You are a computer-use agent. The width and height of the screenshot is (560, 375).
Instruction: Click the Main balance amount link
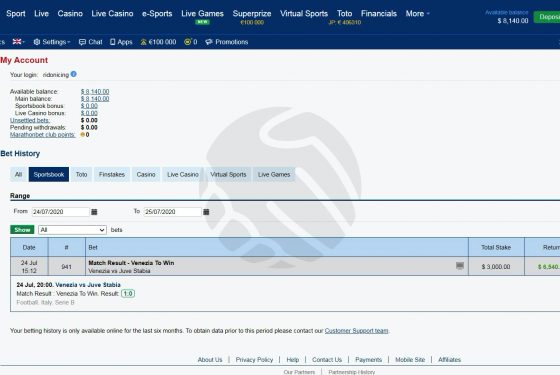[x=95, y=99]
